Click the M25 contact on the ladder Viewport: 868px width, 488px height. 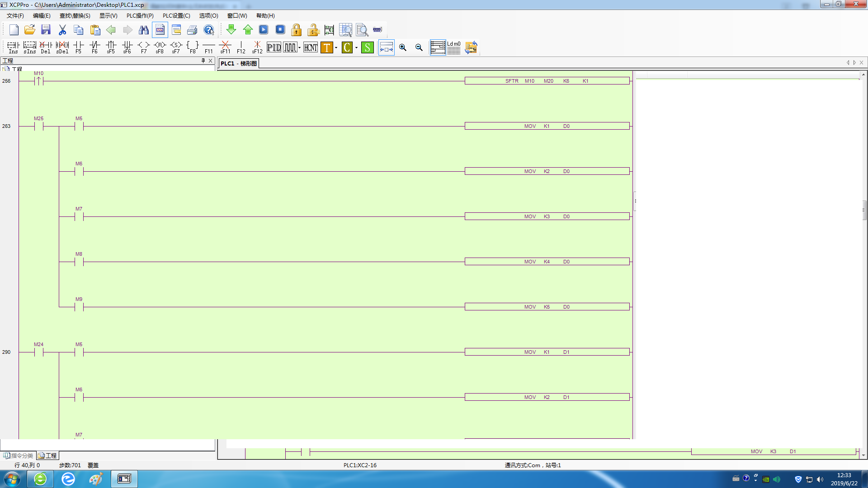pyautogui.click(x=39, y=126)
